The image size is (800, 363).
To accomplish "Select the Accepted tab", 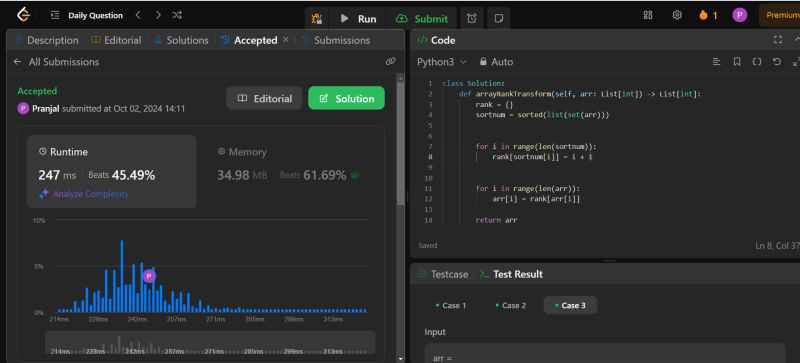I will coord(249,40).
